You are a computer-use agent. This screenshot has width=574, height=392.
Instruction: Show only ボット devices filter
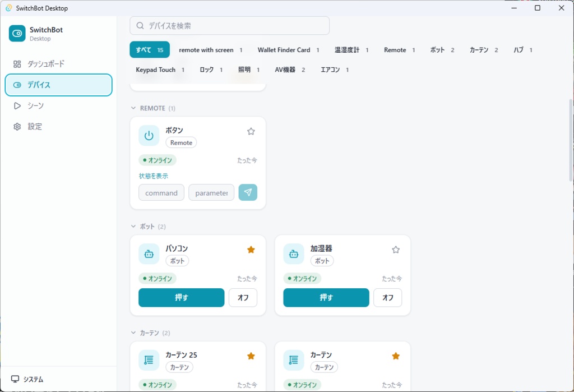[442, 50]
